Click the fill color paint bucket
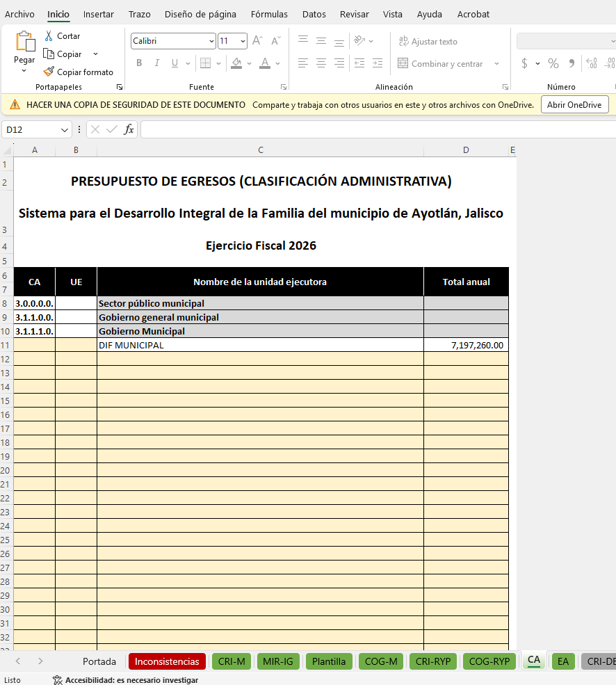 (236, 63)
